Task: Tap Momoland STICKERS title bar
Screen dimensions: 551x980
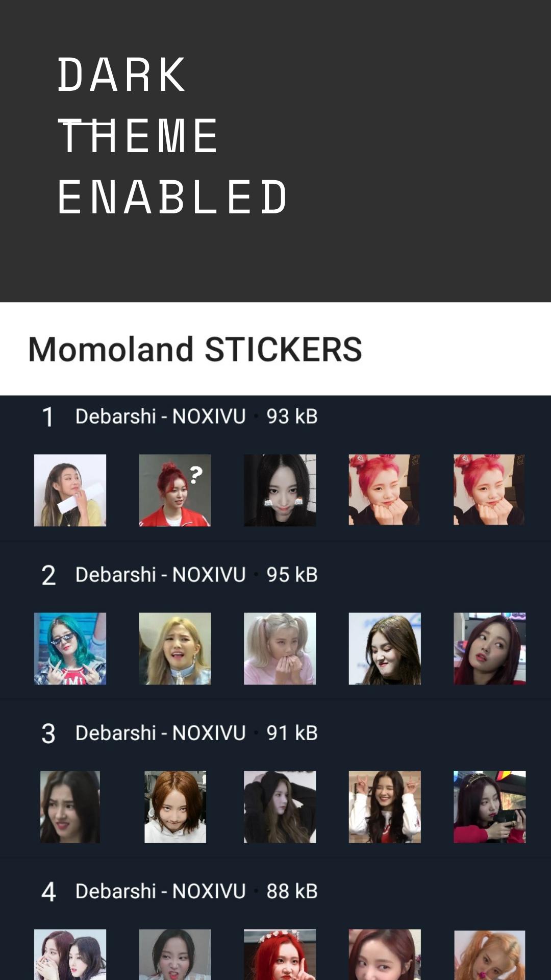Action: (x=275, y=349)
